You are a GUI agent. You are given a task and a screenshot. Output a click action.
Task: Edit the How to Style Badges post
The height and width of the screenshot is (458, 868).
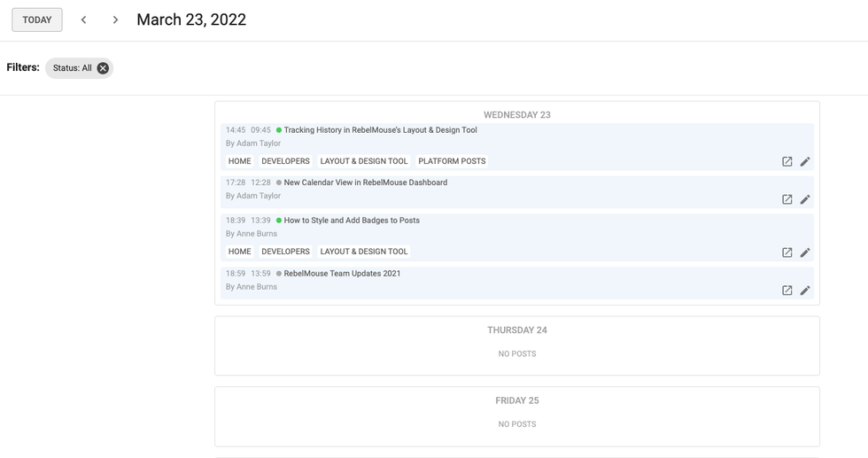click(805, 252)
